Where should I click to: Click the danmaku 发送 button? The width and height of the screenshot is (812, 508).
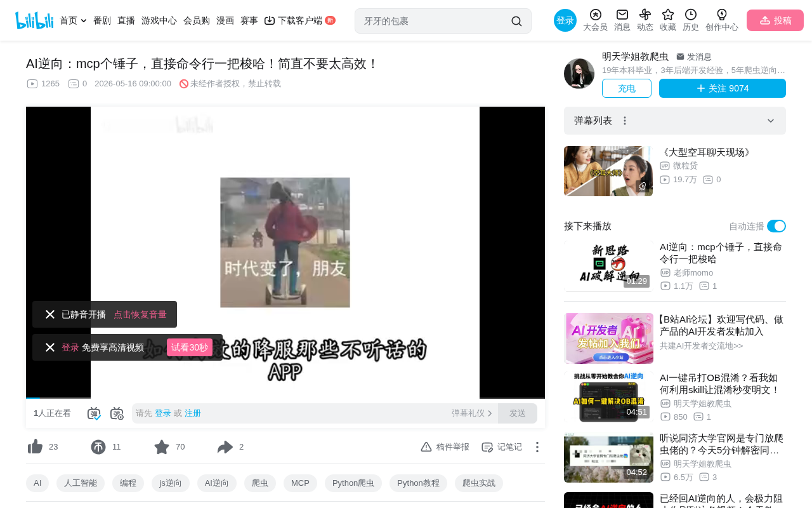tap(518, 413)
